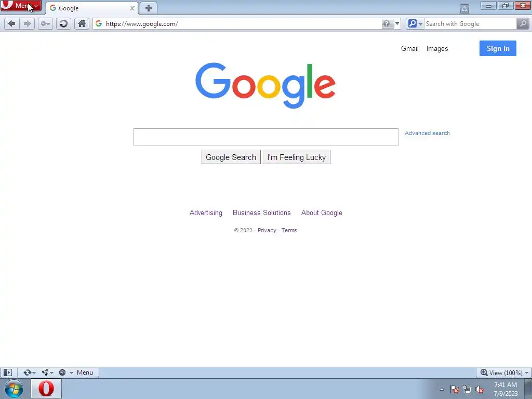This screenshot has height=399, width=532.
Task: Open the Action Center flag icon
Action: (x=454, y=389)
